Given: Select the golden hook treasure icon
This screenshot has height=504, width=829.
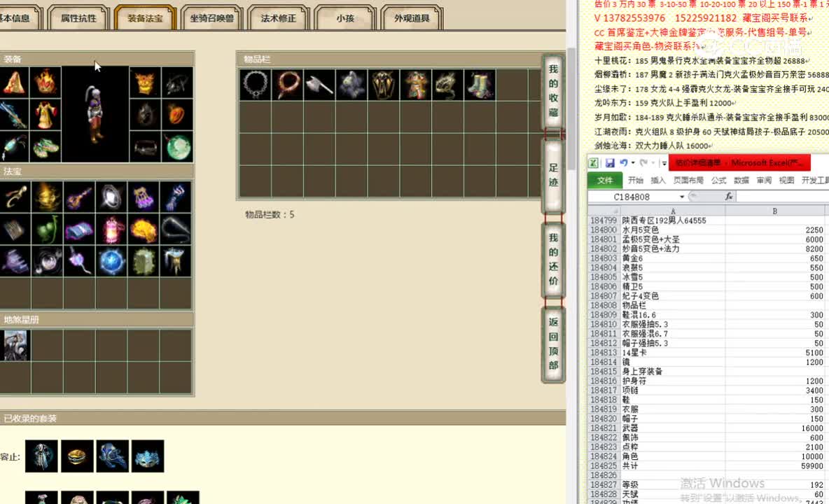Looking at the screenshot, I should click(x=14, y=197).
